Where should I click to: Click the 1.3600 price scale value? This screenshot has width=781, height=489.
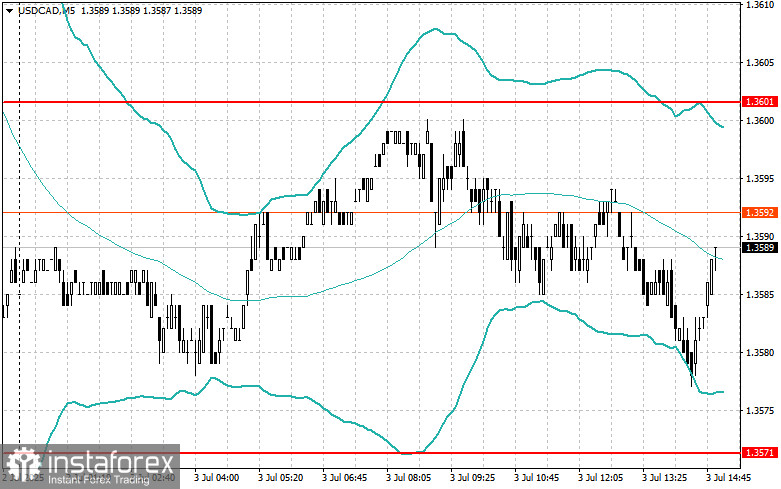tap(760, 121)
